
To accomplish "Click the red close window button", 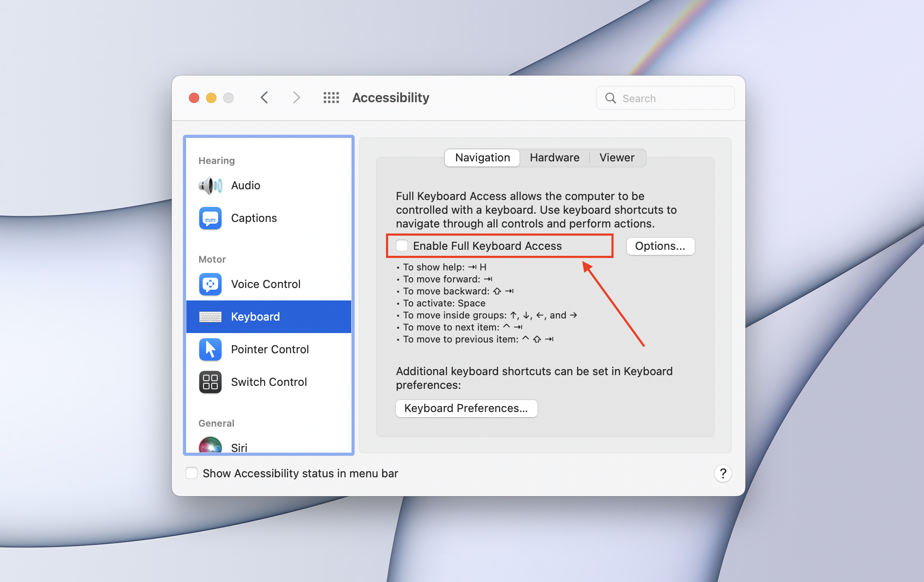I will tap(194, 98).
